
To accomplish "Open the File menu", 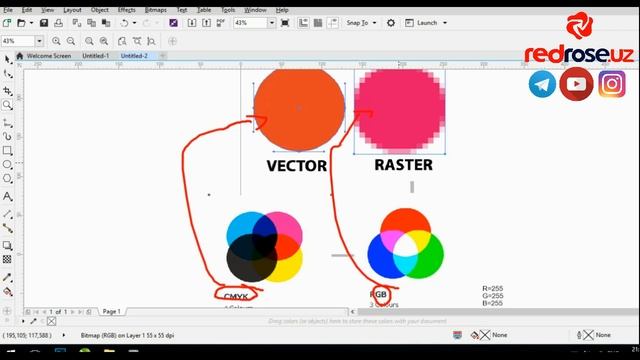I will point(8,10).
